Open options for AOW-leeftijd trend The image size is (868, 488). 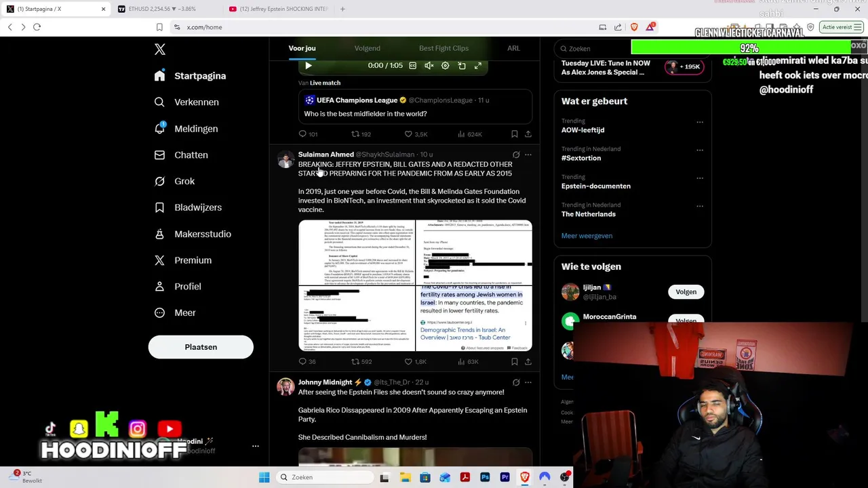pos(700,122)
